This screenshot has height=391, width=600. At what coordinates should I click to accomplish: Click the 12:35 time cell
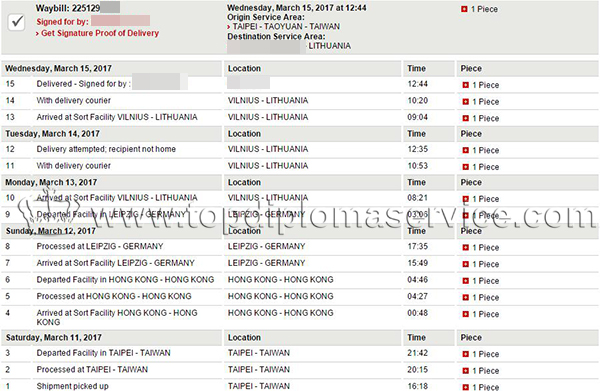[x=417, y=149]
